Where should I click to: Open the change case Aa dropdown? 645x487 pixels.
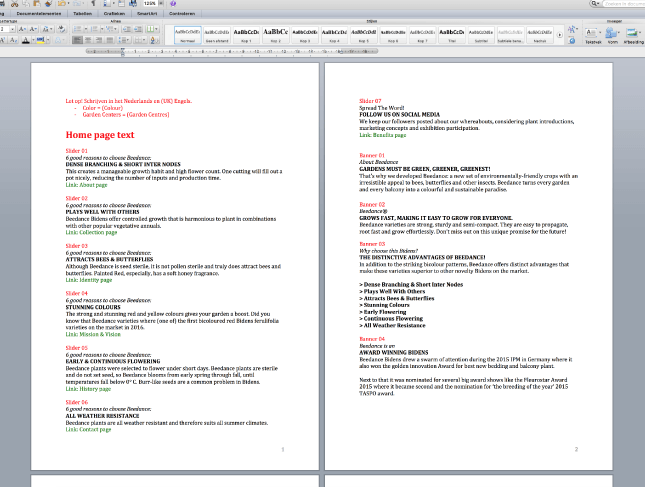[47, 29]
